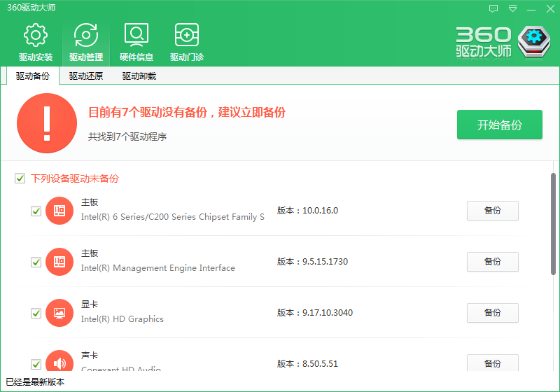Click 备份 button for version 10.0.16.0 chipset
560x392 pixels.
point(492,211)
